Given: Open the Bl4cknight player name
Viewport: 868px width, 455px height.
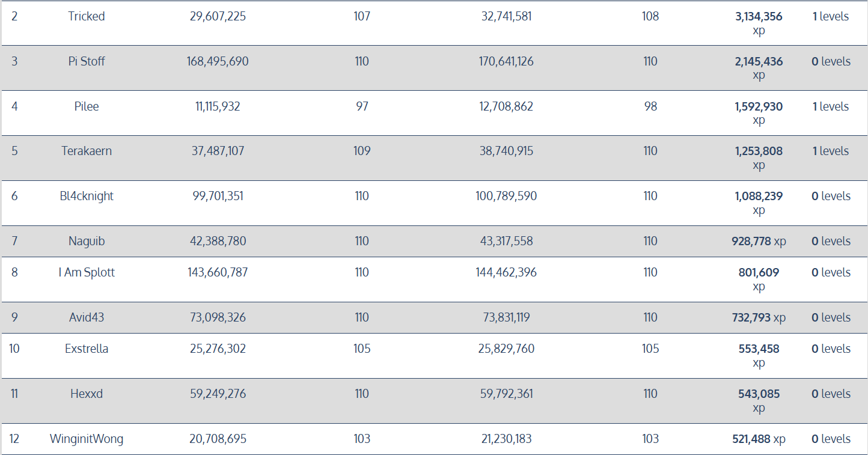Looking at the screenshot, I should (87, 196).
